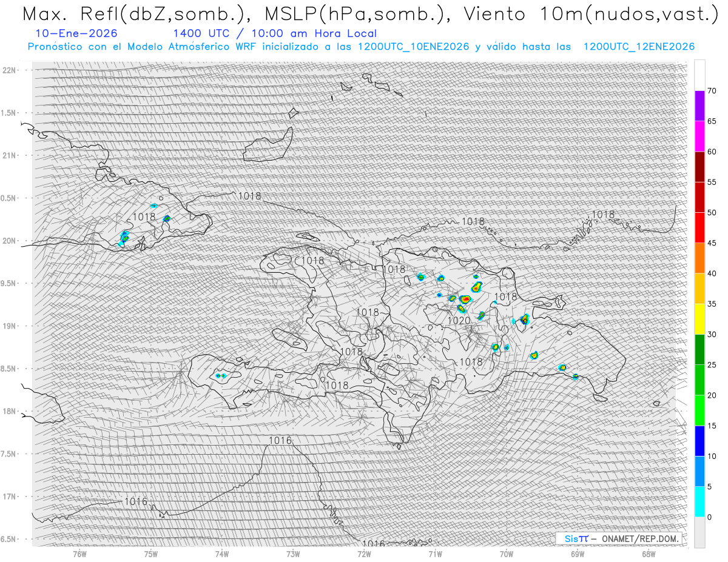728x562 pixels.
Task: Select the '17N' latitude label
Action: coord(10,497)
